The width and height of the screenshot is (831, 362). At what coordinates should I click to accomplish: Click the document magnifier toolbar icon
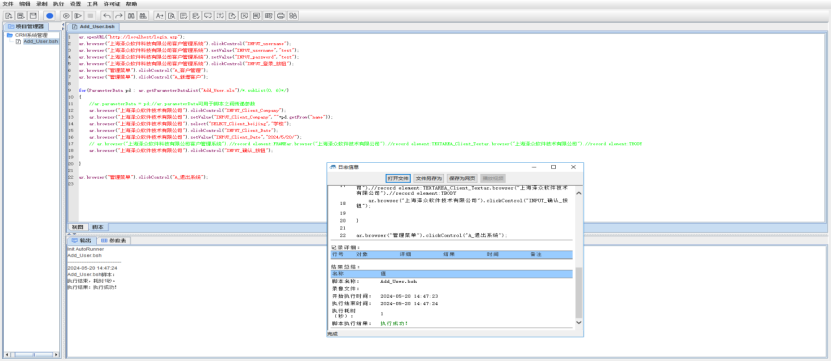coord(171,15)
